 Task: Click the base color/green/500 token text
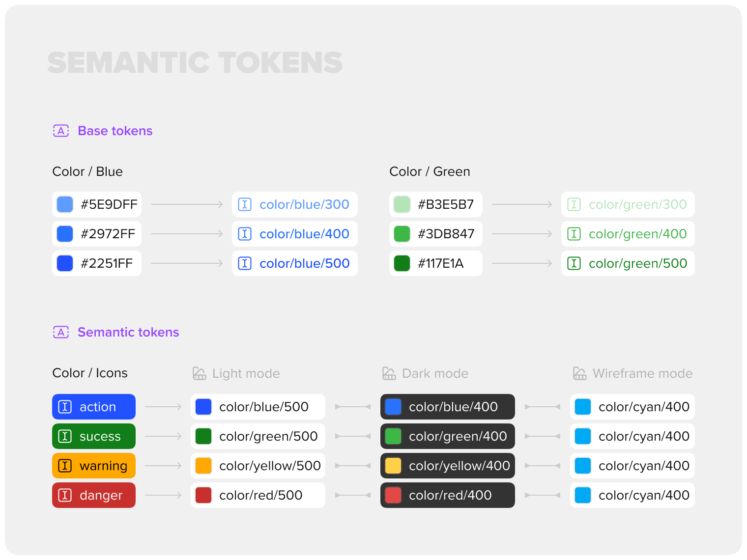tap(638, 263)
